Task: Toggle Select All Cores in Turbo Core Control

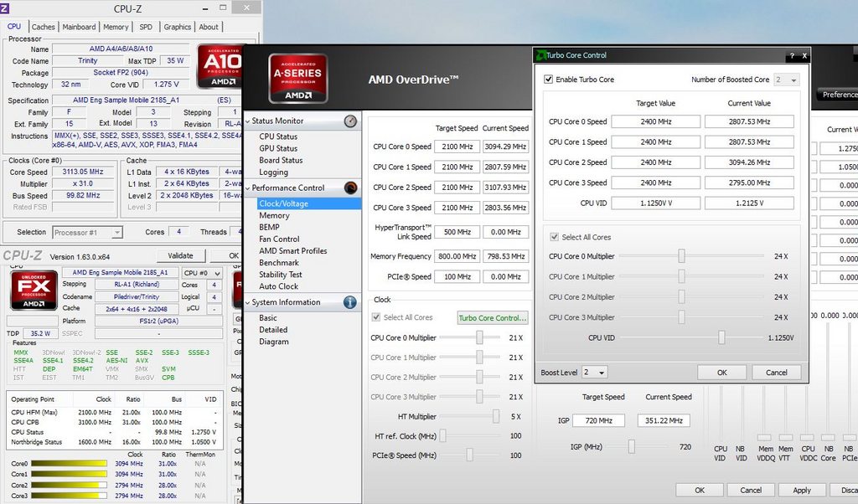Action: (555, 237)
